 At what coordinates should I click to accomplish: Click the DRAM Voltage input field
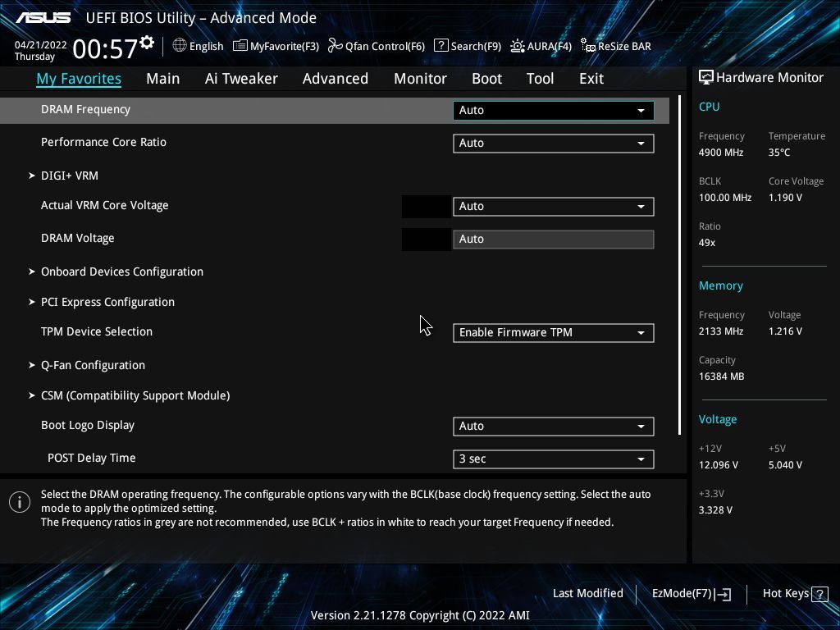(x=554, y=239)
